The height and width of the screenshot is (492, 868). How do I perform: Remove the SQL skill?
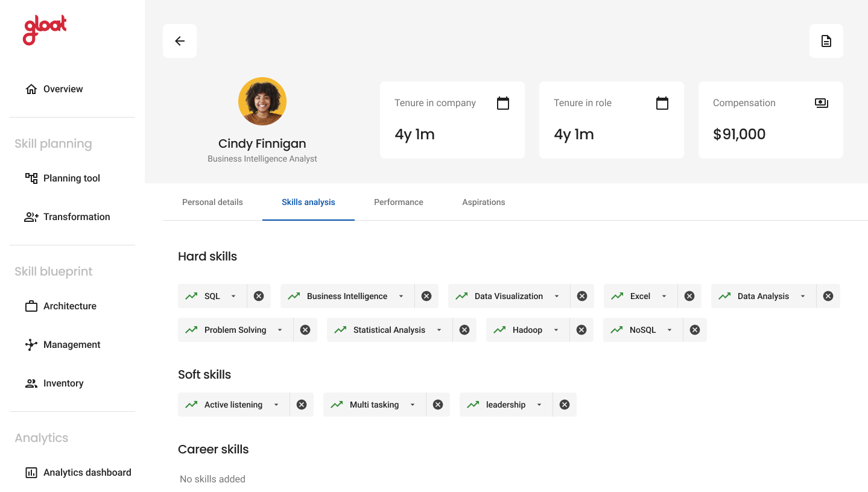pos(259,296)
